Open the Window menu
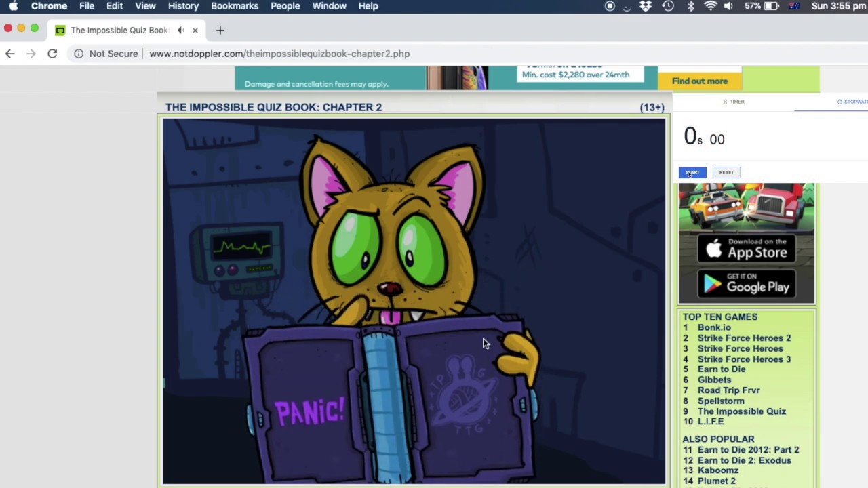This screenshot has height=488, width=868. point(329,6)
